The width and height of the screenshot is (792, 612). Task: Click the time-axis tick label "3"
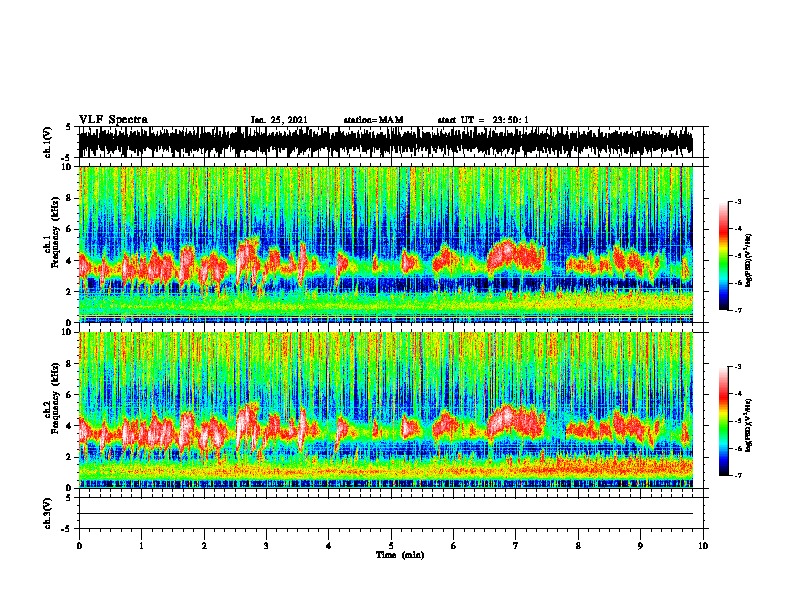pyautogui.click(x=266, y=546)
